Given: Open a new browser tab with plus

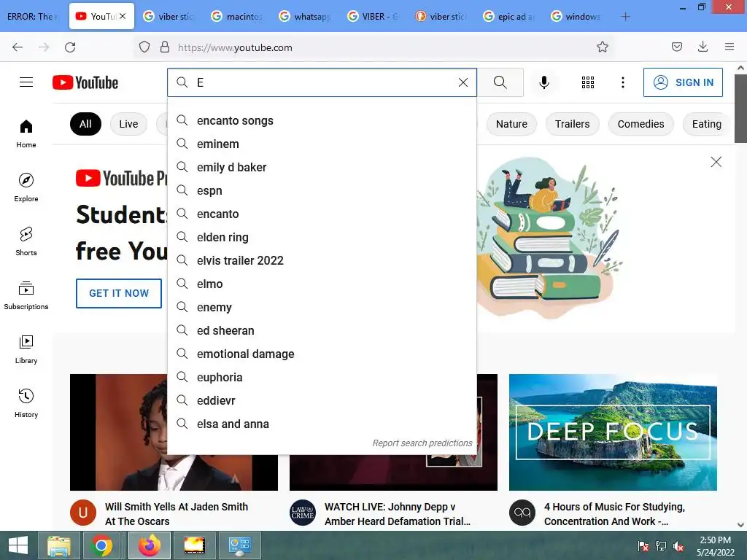Looking at the screenshot, I should [x=625, y=17].
